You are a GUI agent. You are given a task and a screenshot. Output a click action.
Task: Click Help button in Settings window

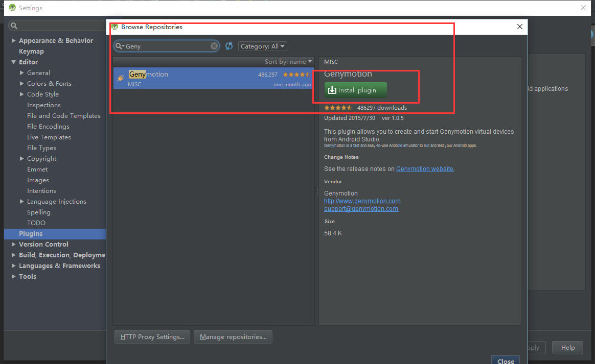click(568, 347)
